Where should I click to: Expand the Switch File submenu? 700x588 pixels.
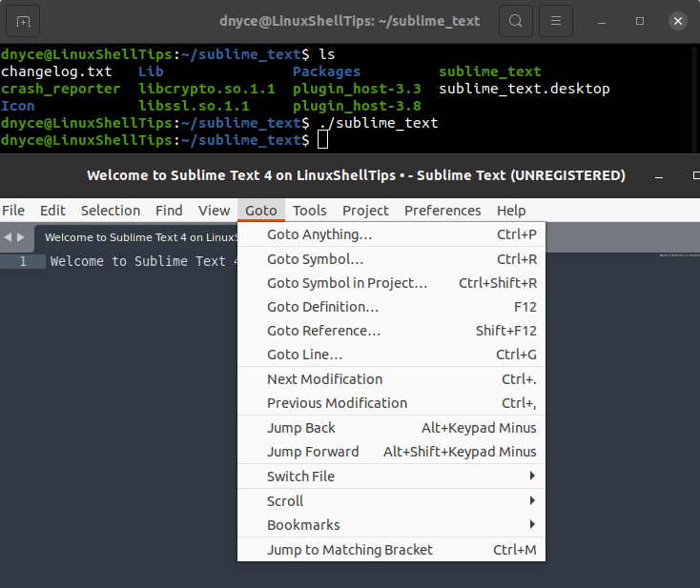[x=392, y=476]
